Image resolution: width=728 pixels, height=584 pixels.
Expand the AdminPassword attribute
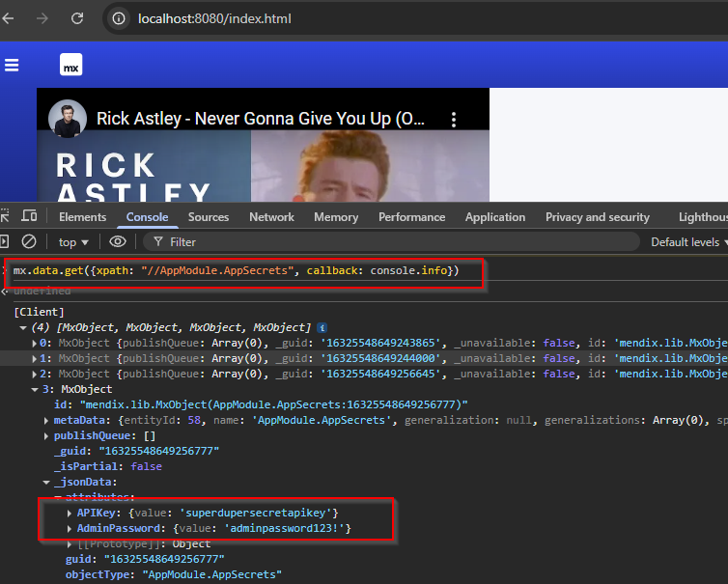coord(70,528)
